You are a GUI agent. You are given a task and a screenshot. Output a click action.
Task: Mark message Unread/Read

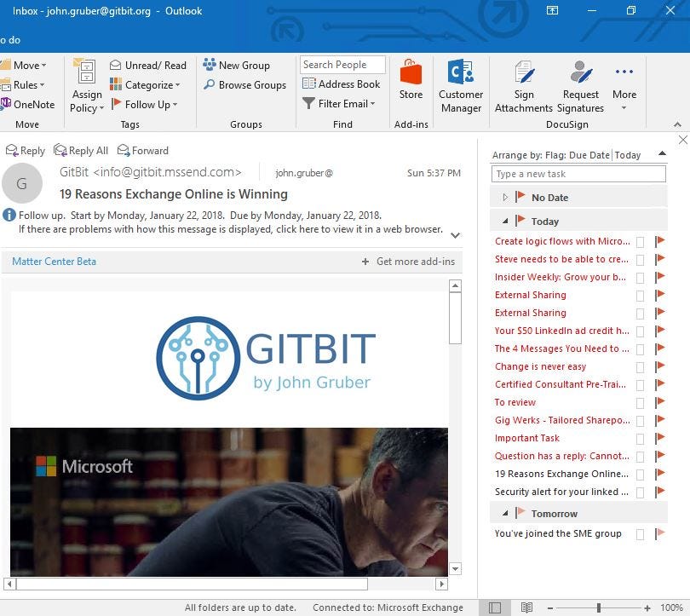point(148,65)
